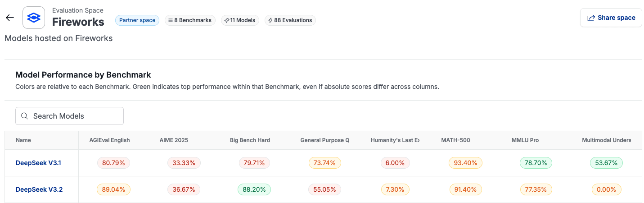644x203 pixels.
Task: Click the 91.40% score cell
Action: pyautogui.click(x=465, y=189)
